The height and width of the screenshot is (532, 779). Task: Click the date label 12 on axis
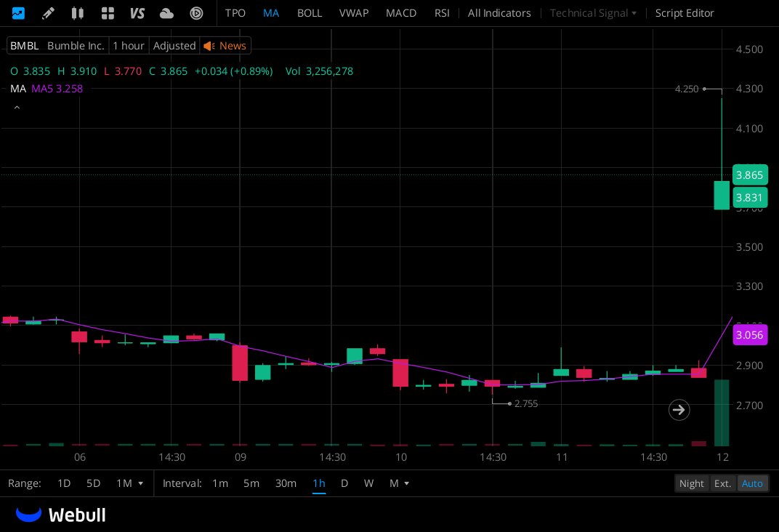pos(723,457)
